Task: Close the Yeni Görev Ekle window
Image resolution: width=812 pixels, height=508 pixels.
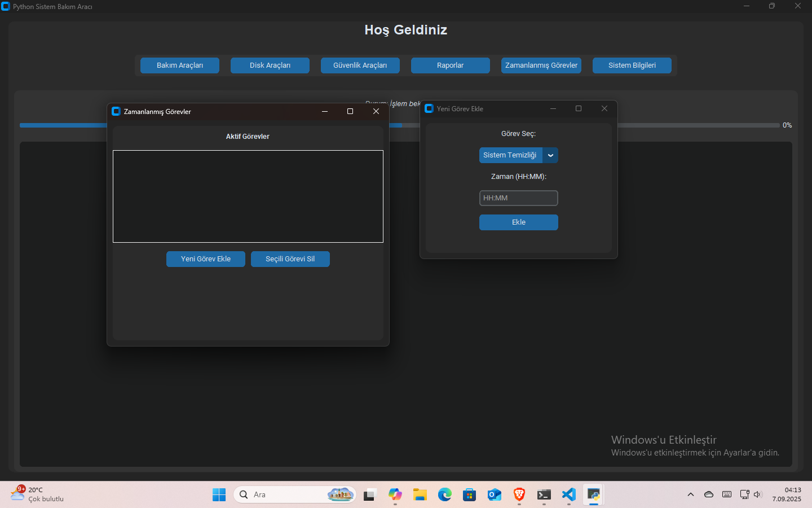Action: pyautogui.click(x=604, y=108)
